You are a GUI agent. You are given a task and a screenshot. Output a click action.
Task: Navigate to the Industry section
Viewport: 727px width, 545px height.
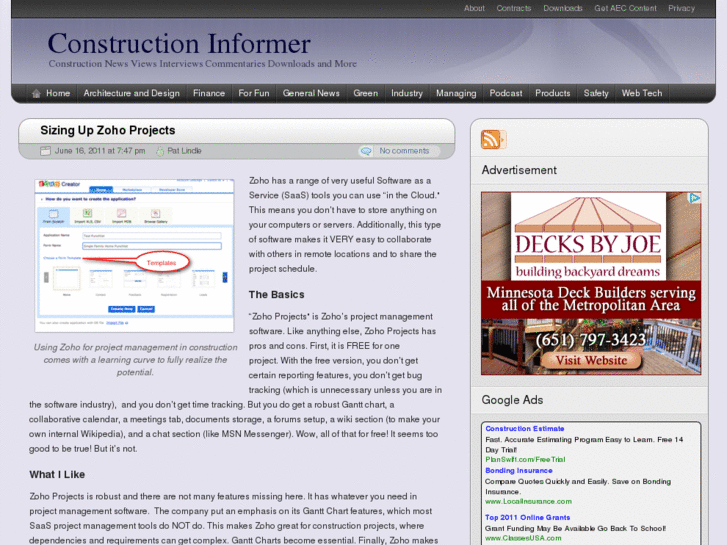(407, 93)
